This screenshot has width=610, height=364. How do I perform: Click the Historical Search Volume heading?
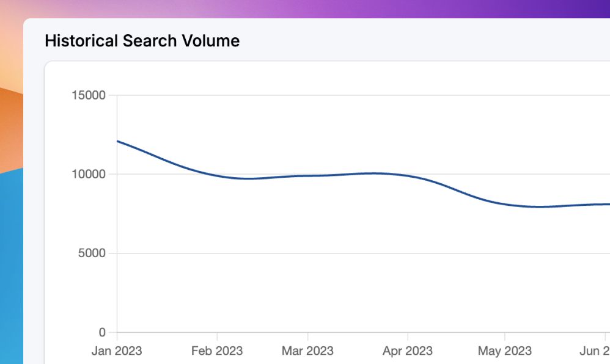tap(142, 42)
